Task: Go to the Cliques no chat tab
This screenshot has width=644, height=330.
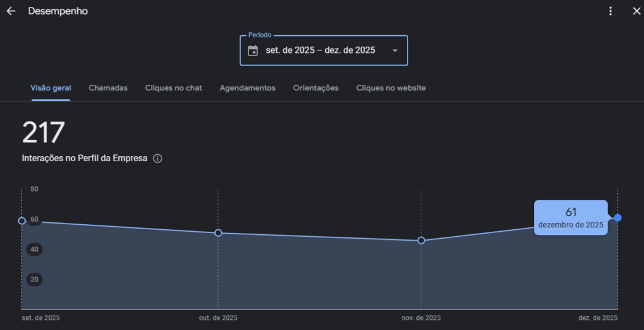Action: pos(174,88)
